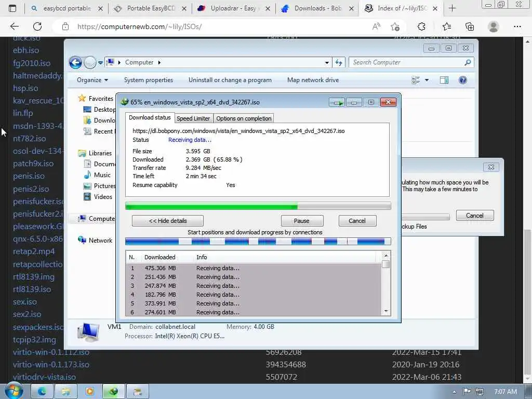Screen dimensions: 532x399
Task: Change view using Explorer views icon
Action: click(x=416, y=80)
